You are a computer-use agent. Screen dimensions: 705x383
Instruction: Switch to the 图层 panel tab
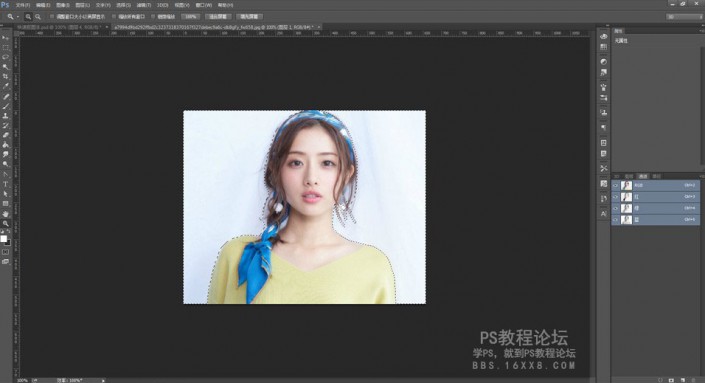click(x=629, y=176)
